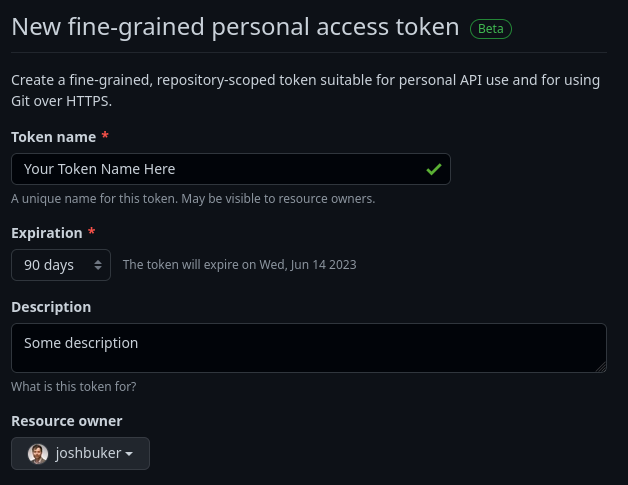628x485 pixels.
Task: Click the Description field label
Action: coord(51,307)
